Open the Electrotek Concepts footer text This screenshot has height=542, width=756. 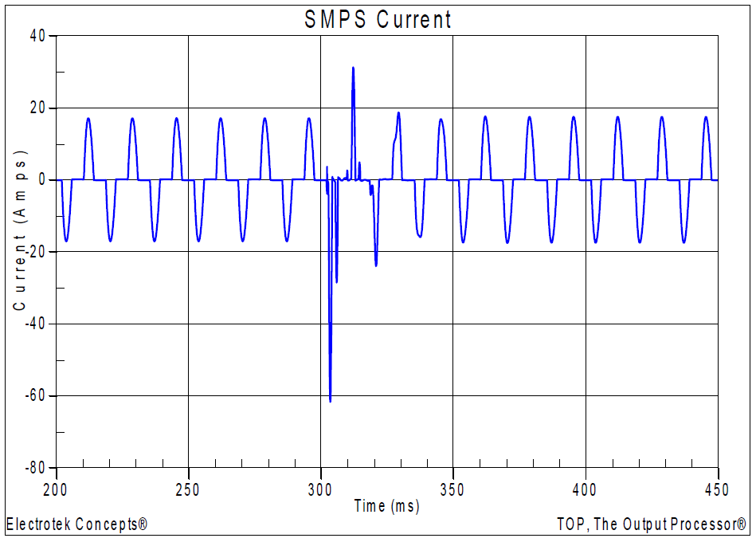click(x=76, y=524)
